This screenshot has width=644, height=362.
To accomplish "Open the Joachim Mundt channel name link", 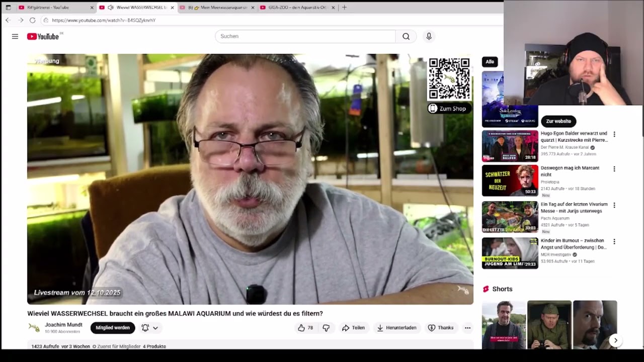I will tap(63, 325).
